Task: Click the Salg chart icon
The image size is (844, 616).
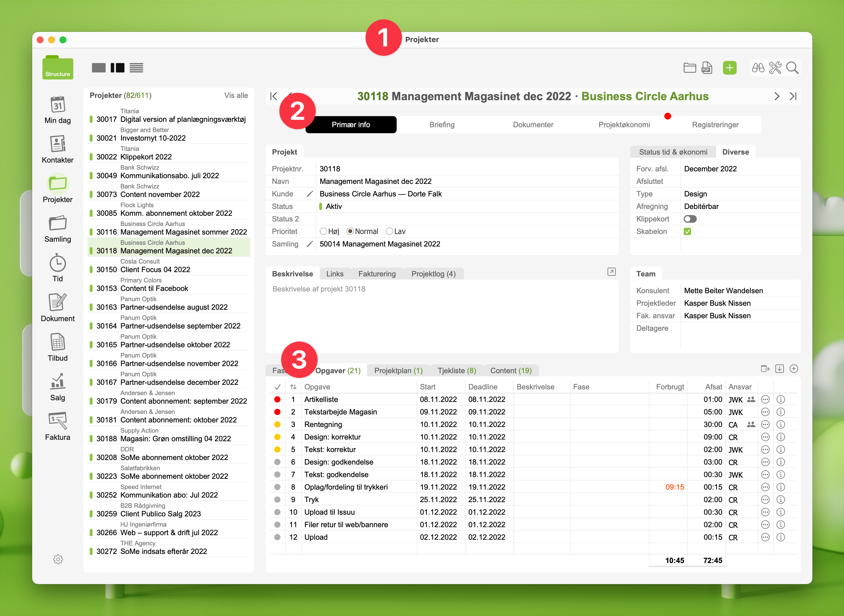Action: coord(58,381)
